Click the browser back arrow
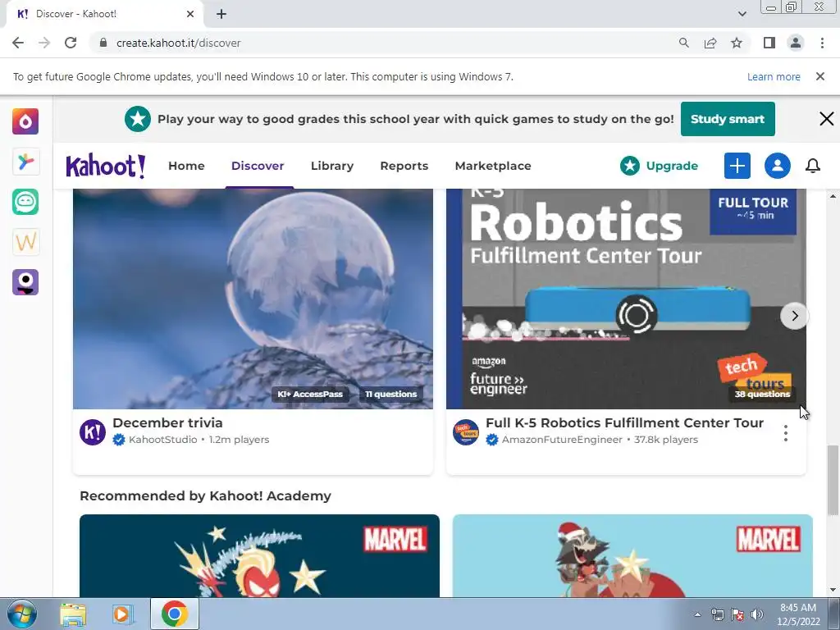Viewport: 840px width, 630px height. tap(18, 43)
